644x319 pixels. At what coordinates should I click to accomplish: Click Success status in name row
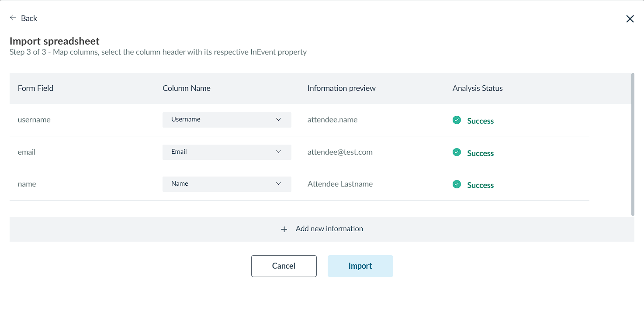(x=480, y=185)
